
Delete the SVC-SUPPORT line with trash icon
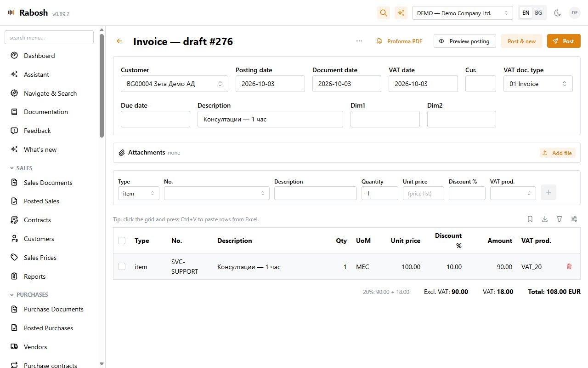pos(569,266)
